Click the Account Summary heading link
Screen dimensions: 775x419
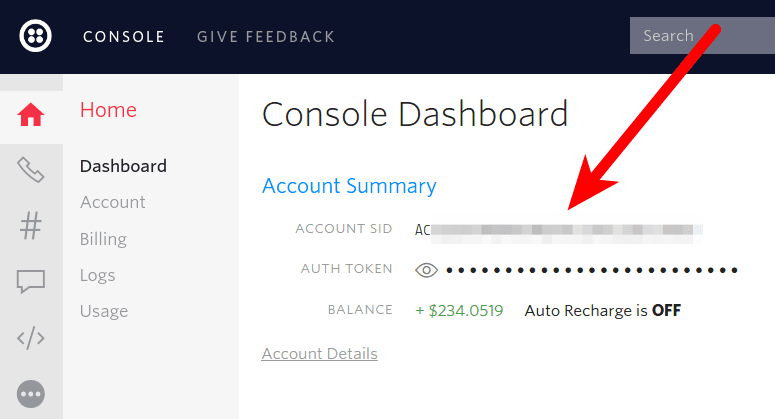[x=349, y=186]
